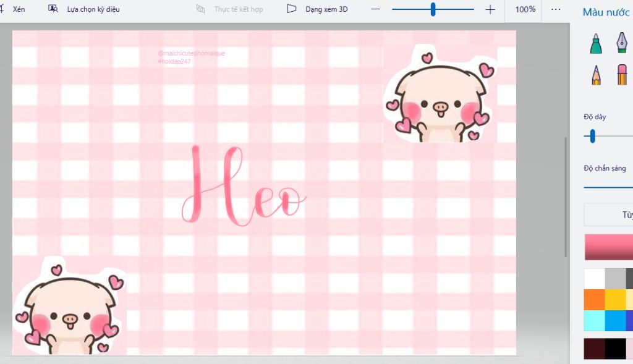Click the Độ chắn sáng opacity slider
The width and height of the screenshot is (633, 364).
click(x=608, y=187)
